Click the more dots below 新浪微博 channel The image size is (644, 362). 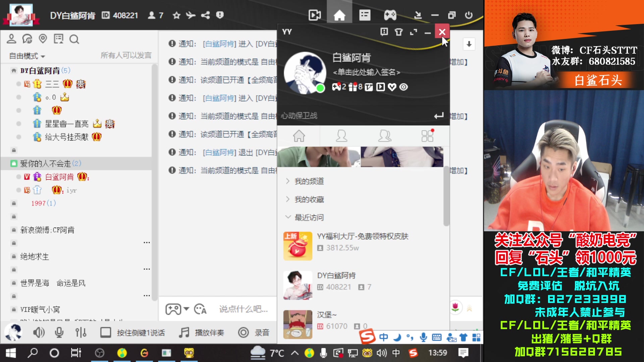pos(147,243)
